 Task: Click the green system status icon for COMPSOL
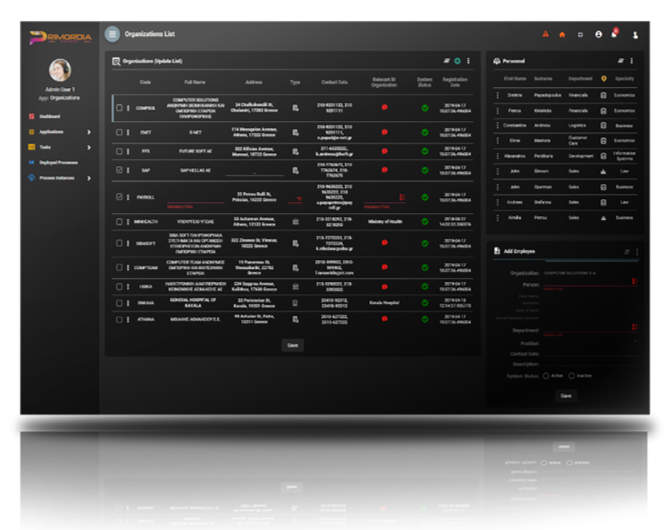point(424,107)
